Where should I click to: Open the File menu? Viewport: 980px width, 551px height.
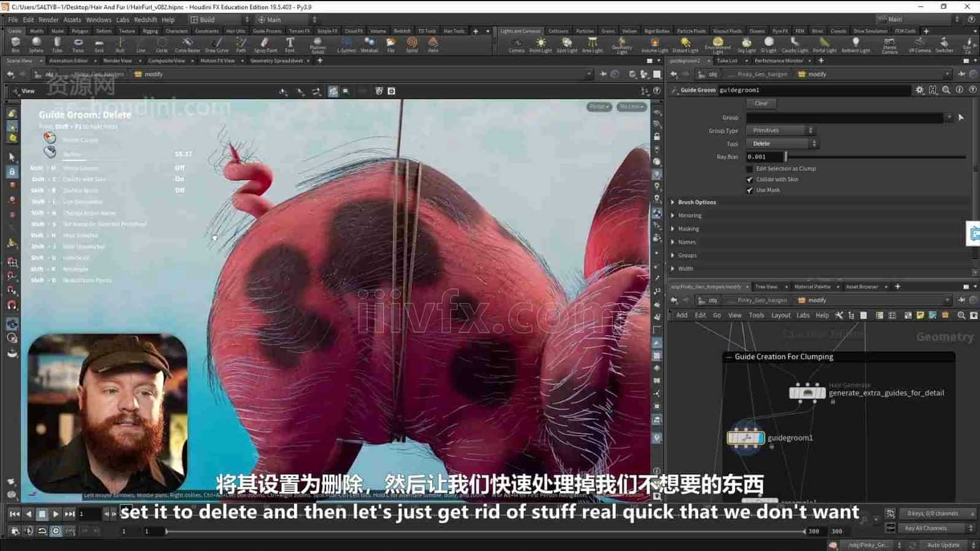pos(13,20)
